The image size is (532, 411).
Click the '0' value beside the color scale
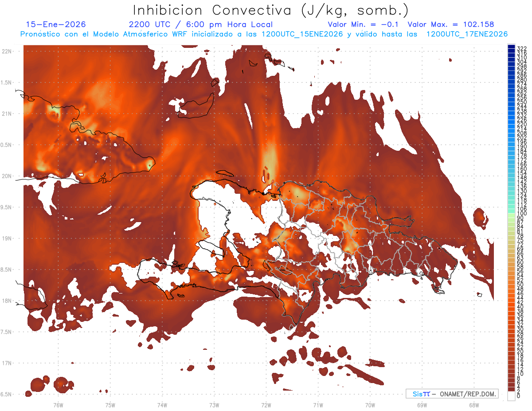pos(518,397)
